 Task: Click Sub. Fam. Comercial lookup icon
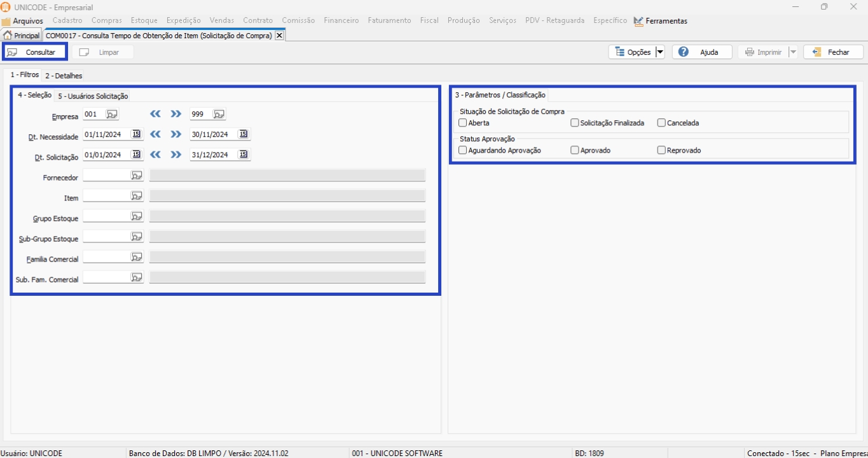click(137, 277)
